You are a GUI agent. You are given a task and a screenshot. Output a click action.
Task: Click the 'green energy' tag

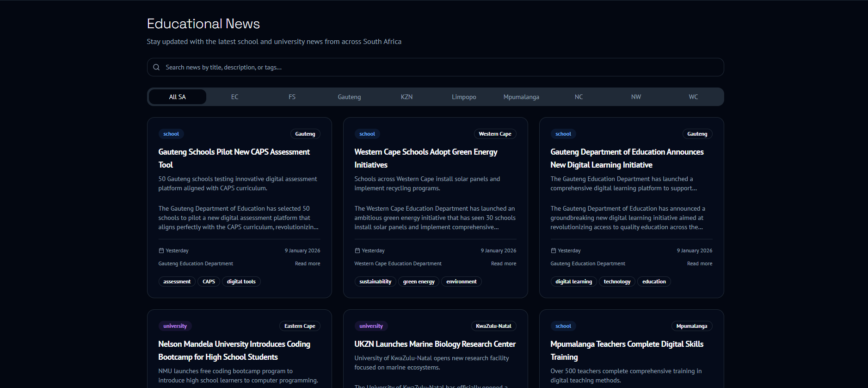coord(419,282)
